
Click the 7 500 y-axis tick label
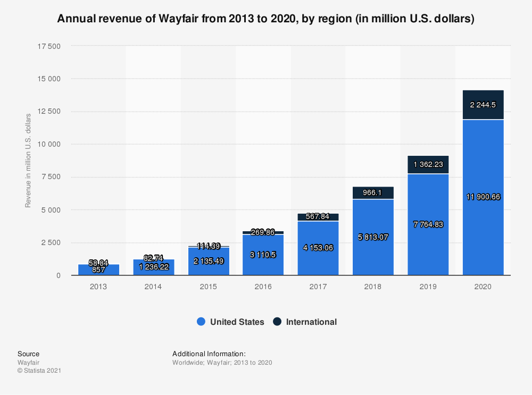51,177
